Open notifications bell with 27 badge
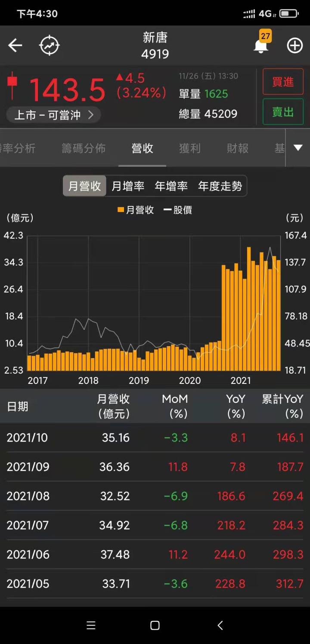The width and height of the screenshot is (310, 644). pos(261,42)
